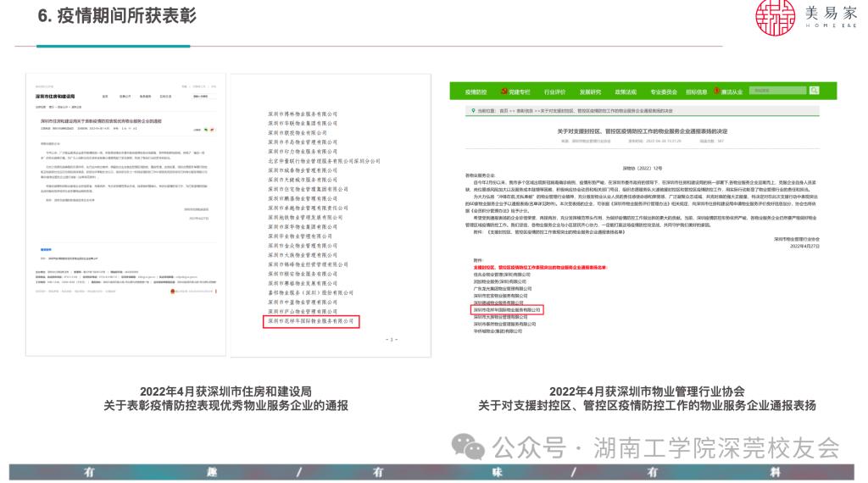Screen dimensions: 868x483
Task: Open the 招标信息 menu item
Action: 696,91
